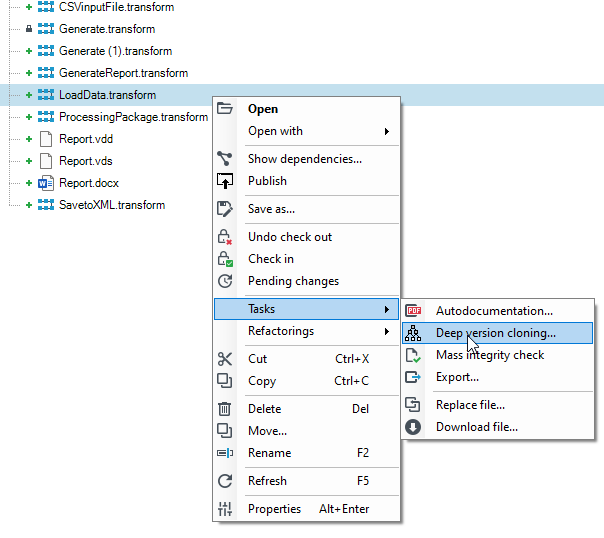Select Rename F2 menu item
The height and width of the screenshot is (538, 604).
coord(307,453)
